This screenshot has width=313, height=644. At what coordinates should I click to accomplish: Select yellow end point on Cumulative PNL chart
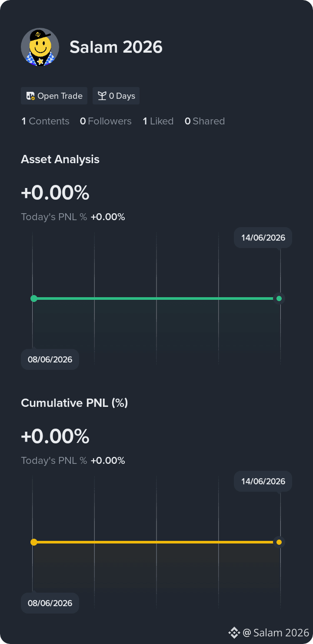[x=279, y=542]
